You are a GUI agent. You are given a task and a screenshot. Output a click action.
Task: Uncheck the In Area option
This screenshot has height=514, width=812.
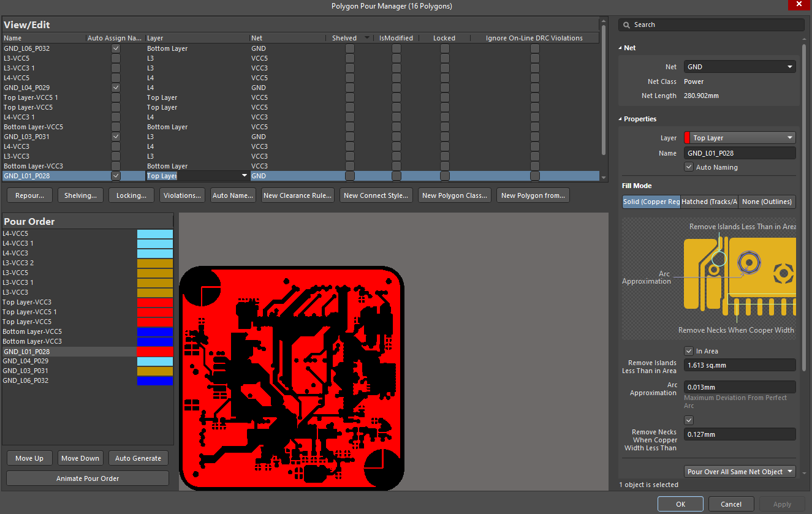pyautogui.click(x=688, y=350)
